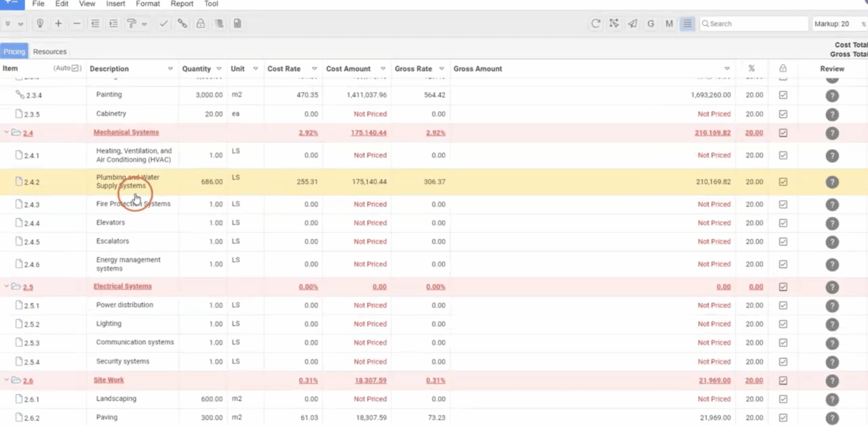The height and width of the screenshot is (426, 868).
Task: Click the paper plane send icon
Action: click(633, 24)
